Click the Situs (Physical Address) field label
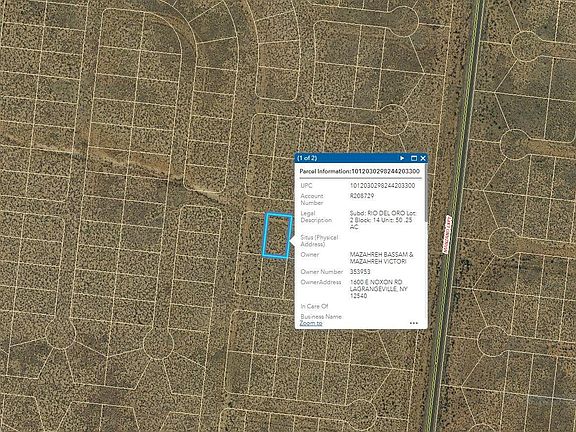576x432 pixels. pyautogui.click(x=319, y=241)
